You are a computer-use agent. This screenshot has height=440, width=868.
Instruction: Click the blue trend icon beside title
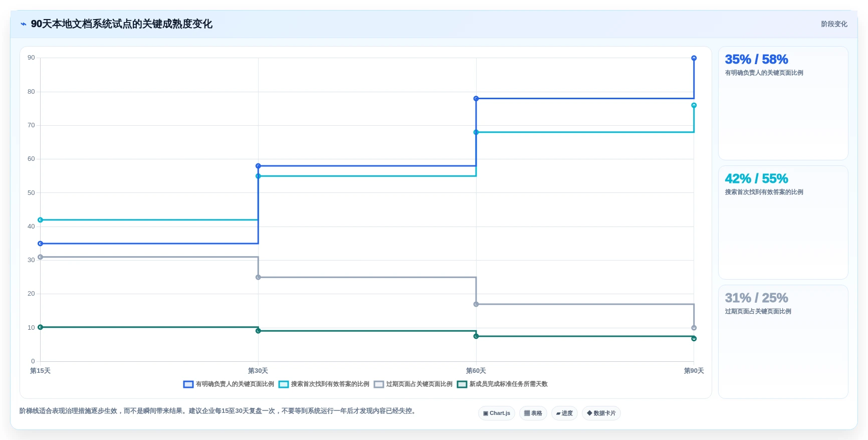tap(23, 24)
